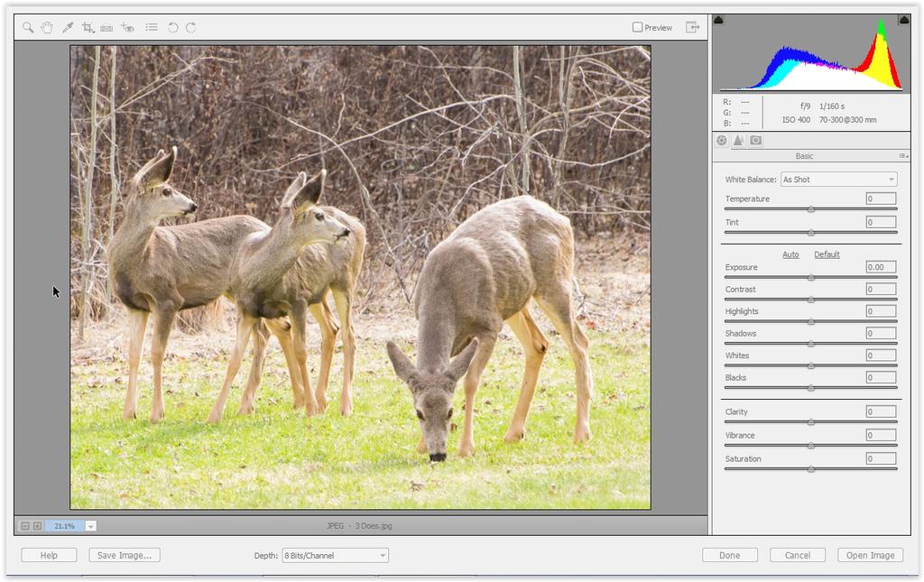Viewport: 924px width, 582px height.
Task: Select the Crop tool
Action: tap(88, 28)
